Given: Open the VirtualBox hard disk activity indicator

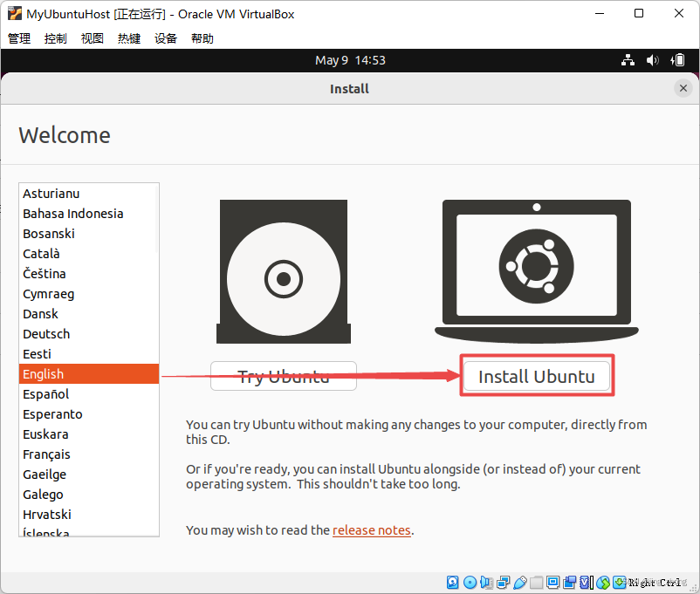Looking at the screenshot, I should 452,583.
